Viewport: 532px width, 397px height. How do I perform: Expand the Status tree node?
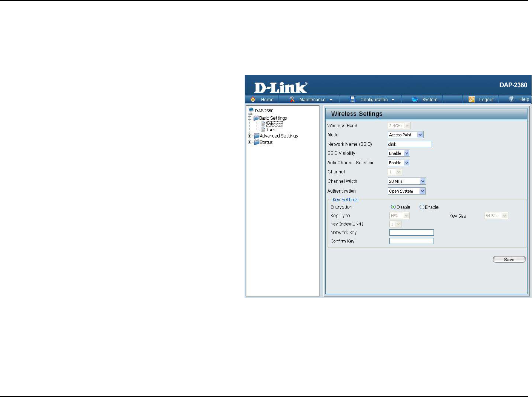click(249, 142)
